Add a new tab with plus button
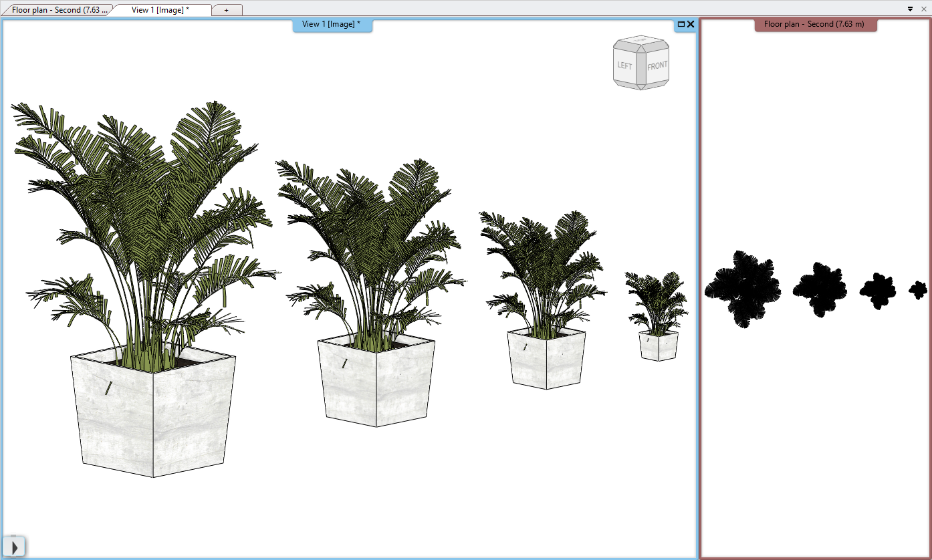Image resolution: width=932 pixels, height=560 pixels. [227, 10]
